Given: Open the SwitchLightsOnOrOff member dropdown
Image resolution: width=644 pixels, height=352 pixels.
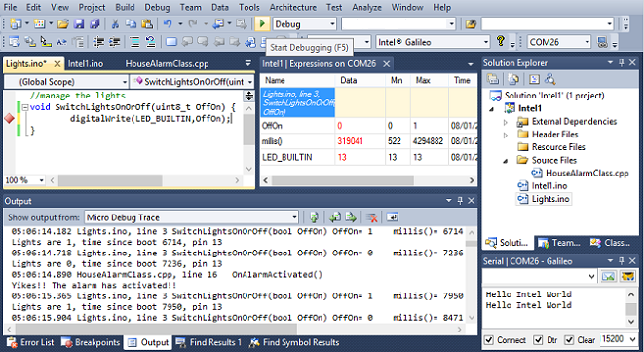Looking at the screenshot, I should (x=250, y=82).
